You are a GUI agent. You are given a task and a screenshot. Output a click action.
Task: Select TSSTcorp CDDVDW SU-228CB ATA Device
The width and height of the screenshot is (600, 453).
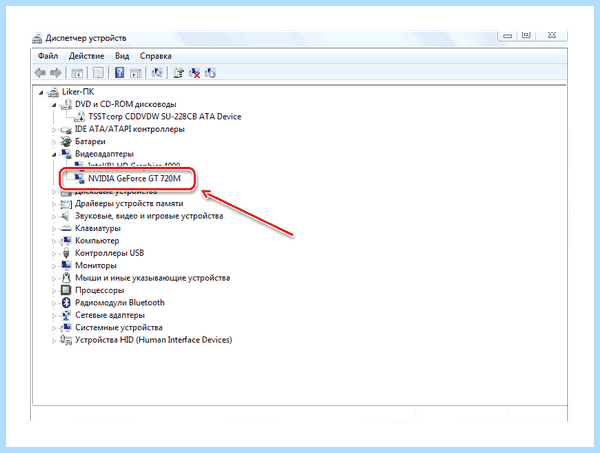point(165,116)
